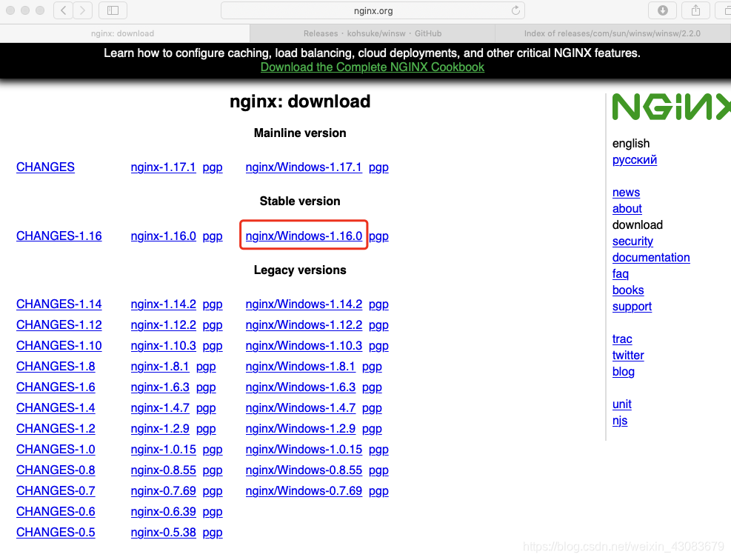Download nginx-1.10.3 source
This screenshot has height=560, width=731.
[x=163, y=345]
